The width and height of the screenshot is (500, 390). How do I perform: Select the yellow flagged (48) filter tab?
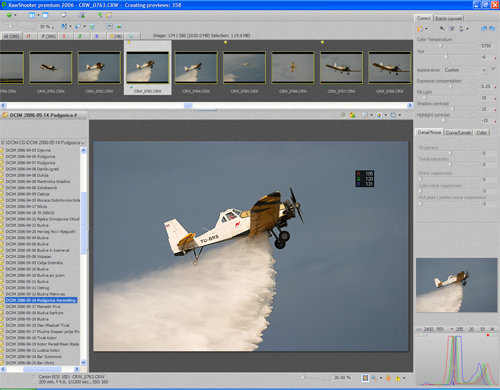tap(116, 36)
